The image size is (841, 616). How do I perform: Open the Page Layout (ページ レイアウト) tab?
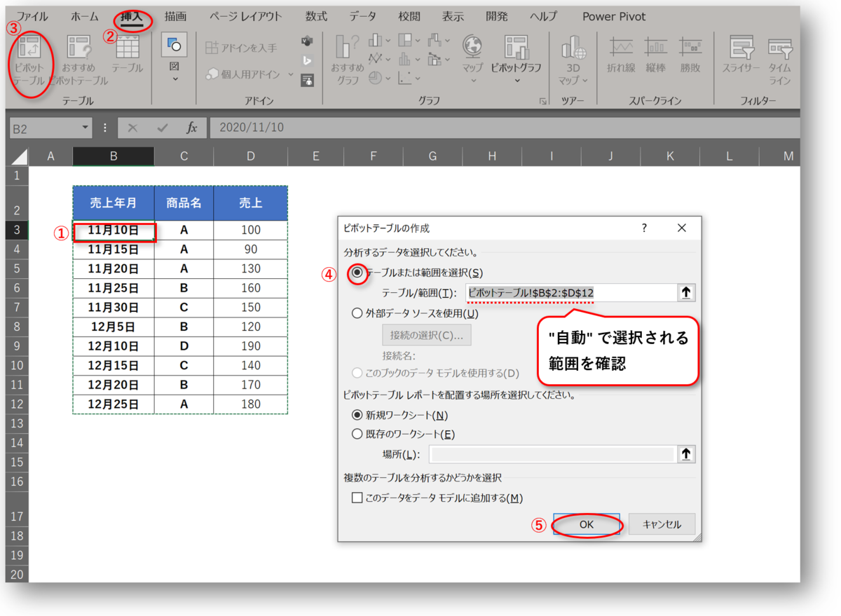click(246, 16)
